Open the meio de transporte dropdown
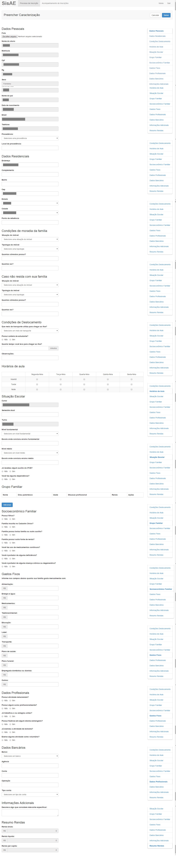Screen dimensions: 176x868 [x=30, y=331]
